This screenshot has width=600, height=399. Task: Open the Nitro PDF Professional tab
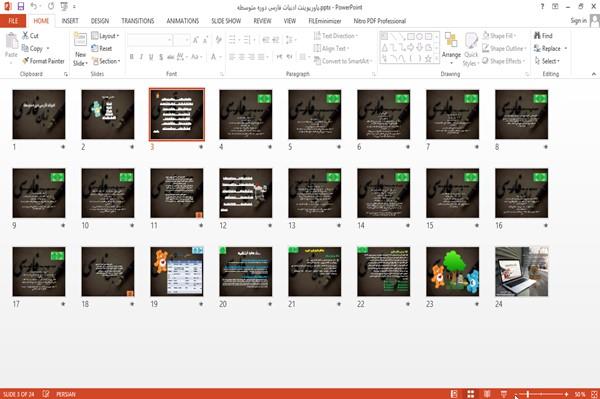coord(380,21)
